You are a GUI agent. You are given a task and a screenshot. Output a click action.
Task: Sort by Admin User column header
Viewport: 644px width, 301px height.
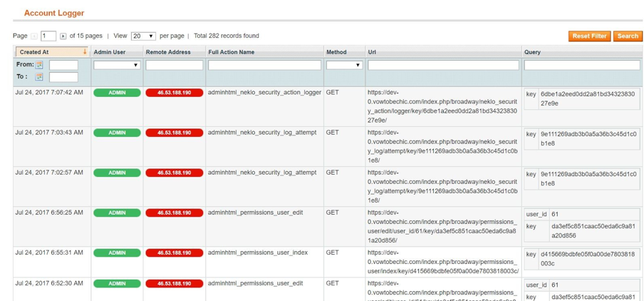[x=110, y=52]
